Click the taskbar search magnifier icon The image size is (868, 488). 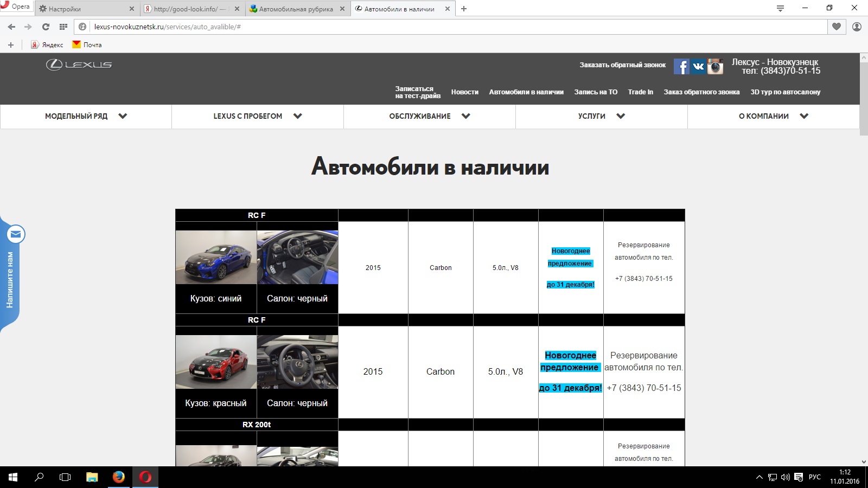[39, 477]
